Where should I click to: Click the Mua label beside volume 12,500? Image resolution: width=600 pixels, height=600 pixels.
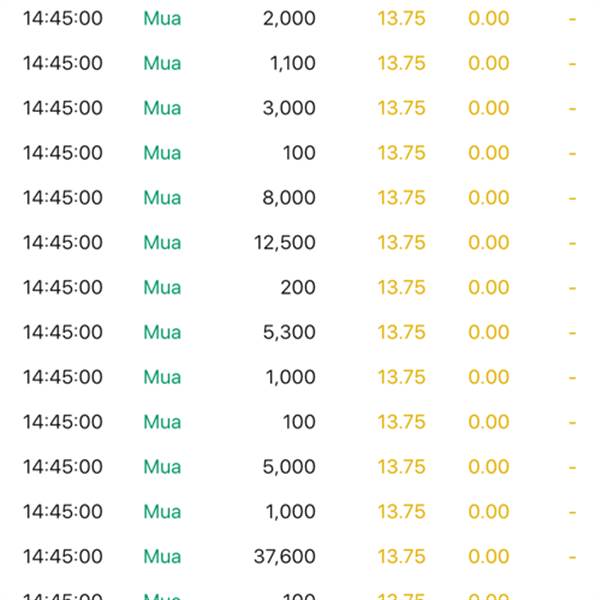click(162, 242)
